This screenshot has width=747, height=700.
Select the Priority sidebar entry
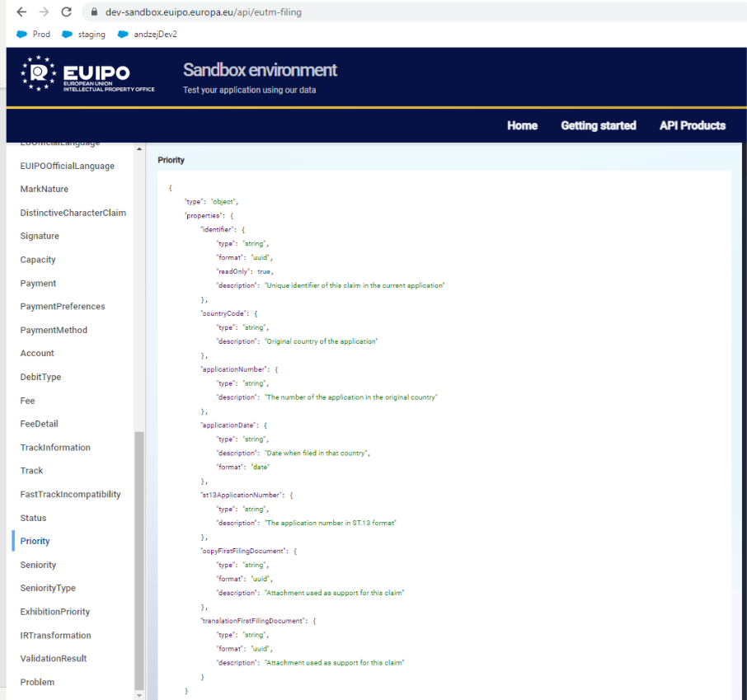35,541
